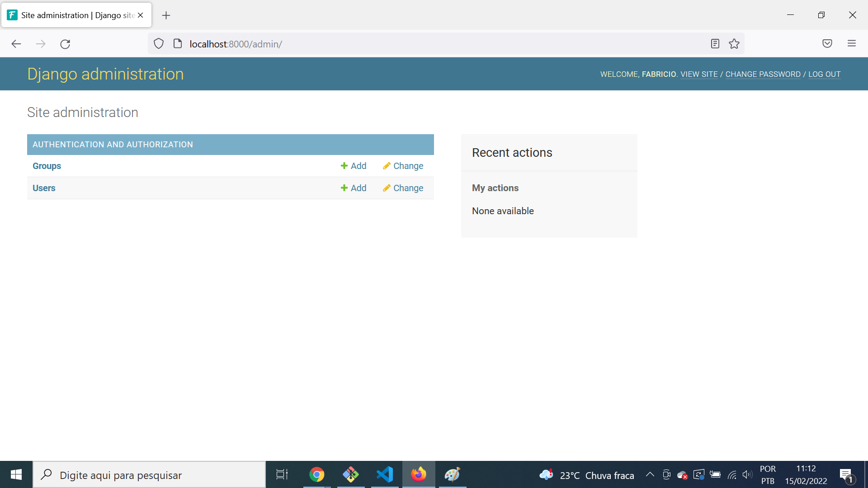Click the back navigation arrow

(16, 44)
